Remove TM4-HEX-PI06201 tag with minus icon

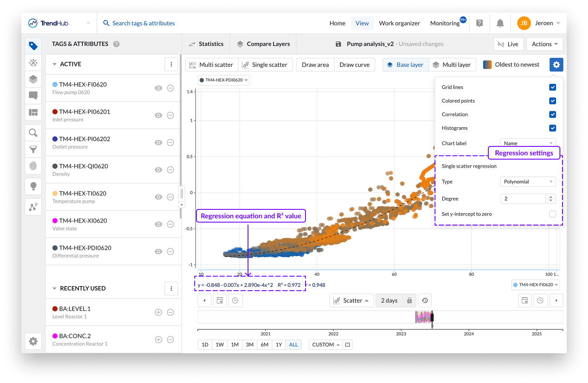pyautogui.click(x=170, y=115)
